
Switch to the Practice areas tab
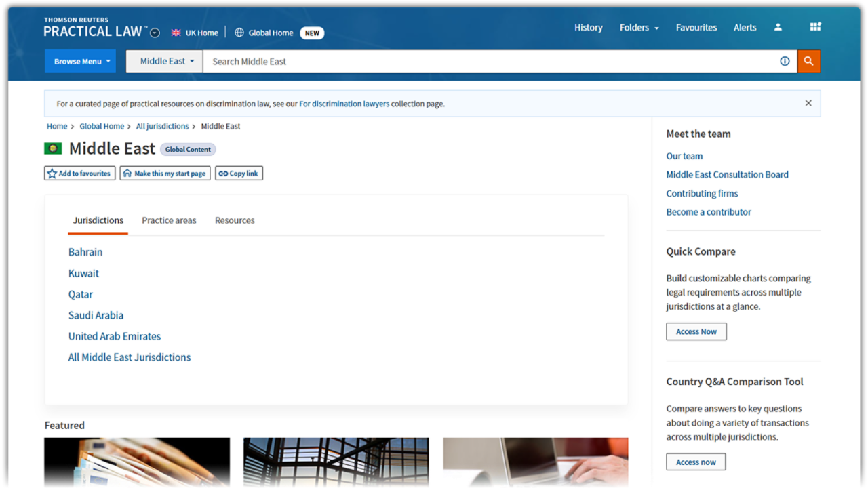point(169,220)
